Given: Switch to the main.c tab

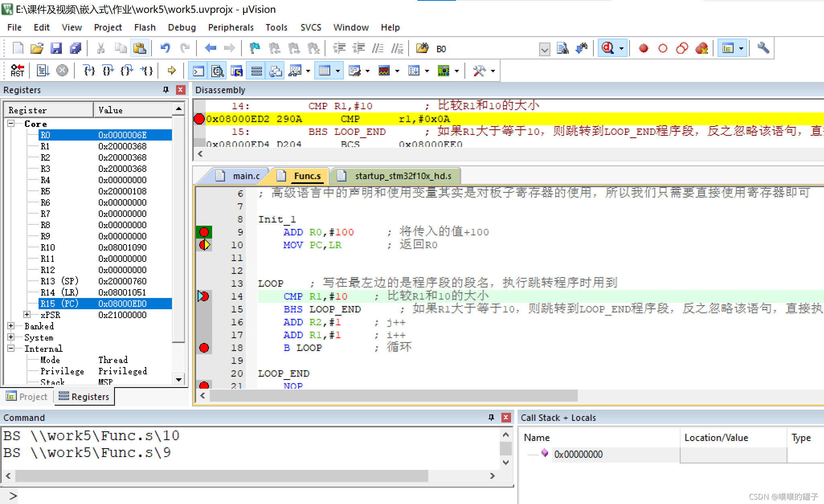Looking at the screenshot, I should point(246,176).
